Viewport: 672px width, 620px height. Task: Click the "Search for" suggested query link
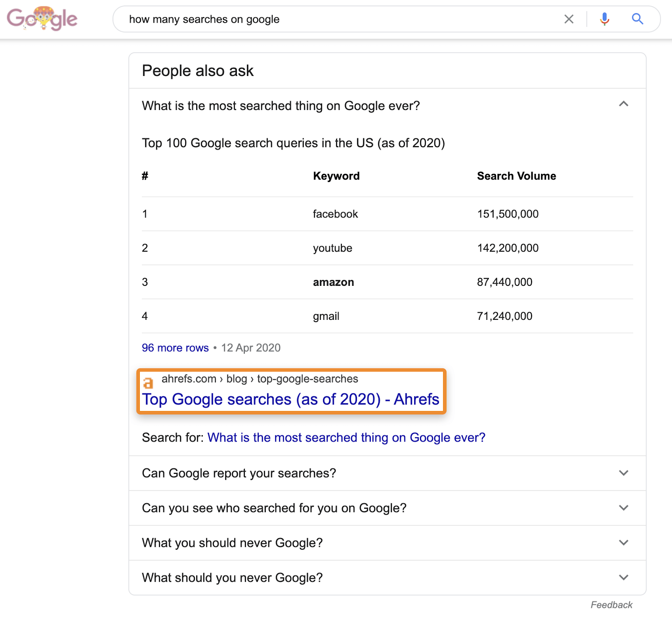tap(346, 437)
